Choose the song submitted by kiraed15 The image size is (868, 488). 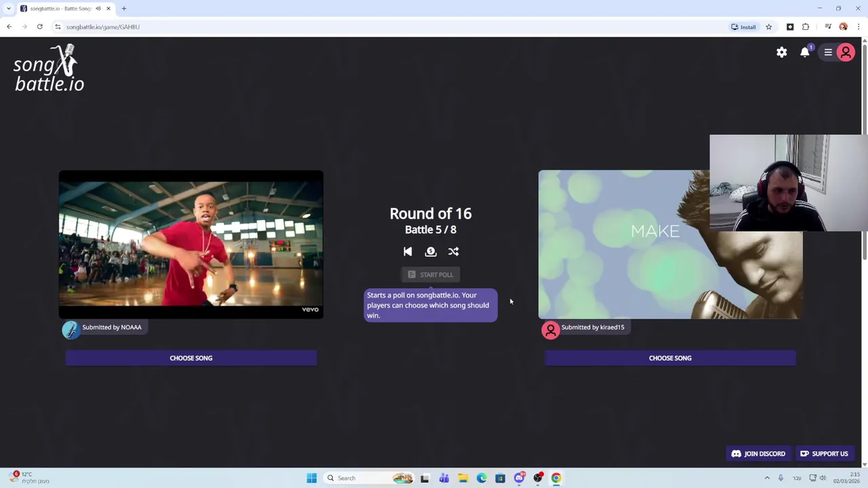(x=670, y=358)
